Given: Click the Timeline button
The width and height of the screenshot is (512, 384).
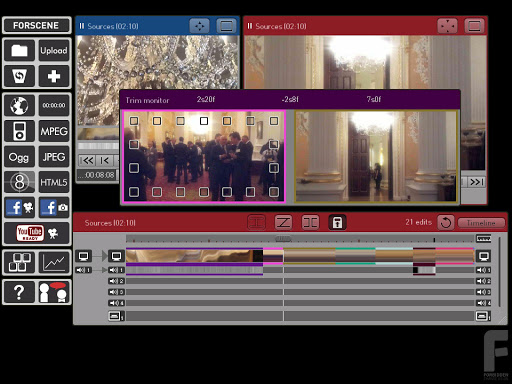Looking at the screenshot, I should [x=481, y=223].
